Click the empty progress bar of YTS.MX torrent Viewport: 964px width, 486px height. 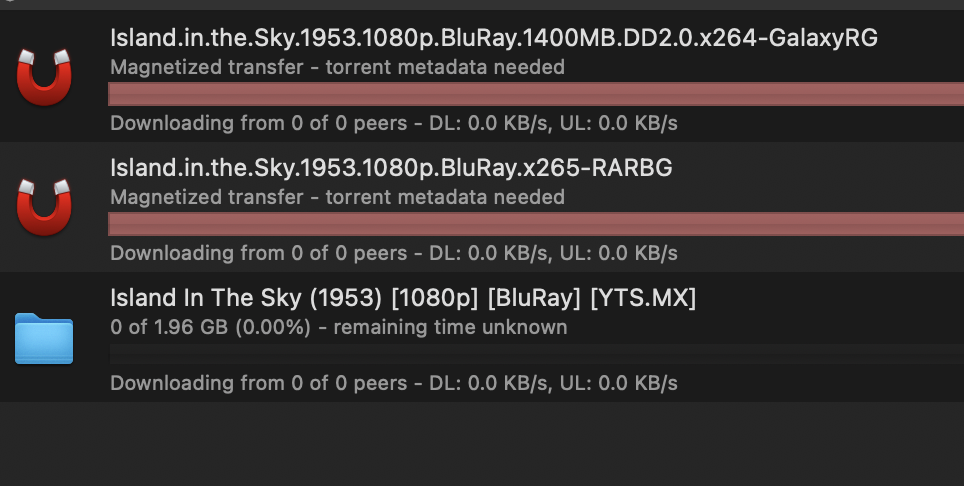coord(535,353)
